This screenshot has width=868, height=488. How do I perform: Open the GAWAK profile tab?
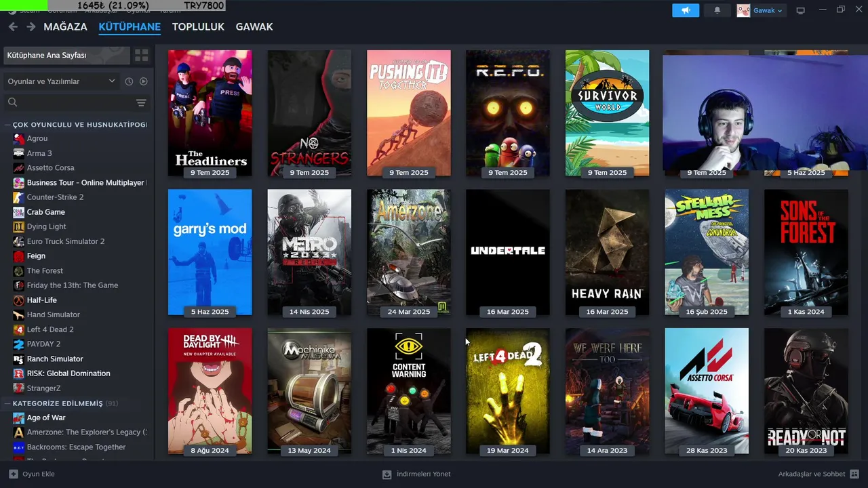coord(254,26)
